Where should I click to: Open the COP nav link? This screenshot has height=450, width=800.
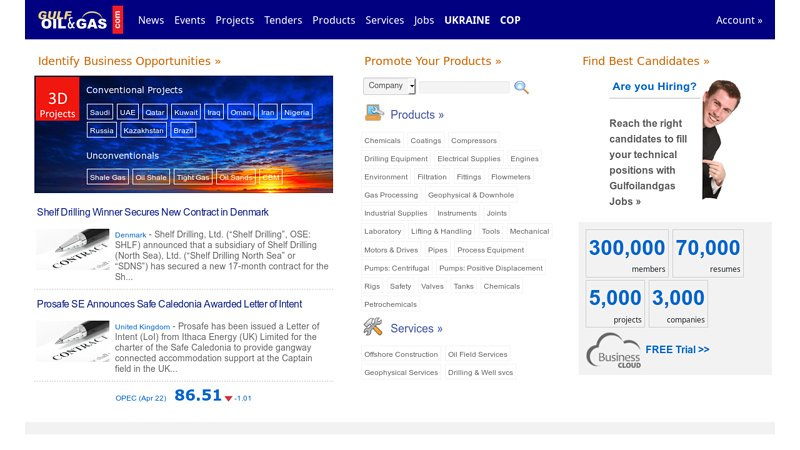pos(510,20)
